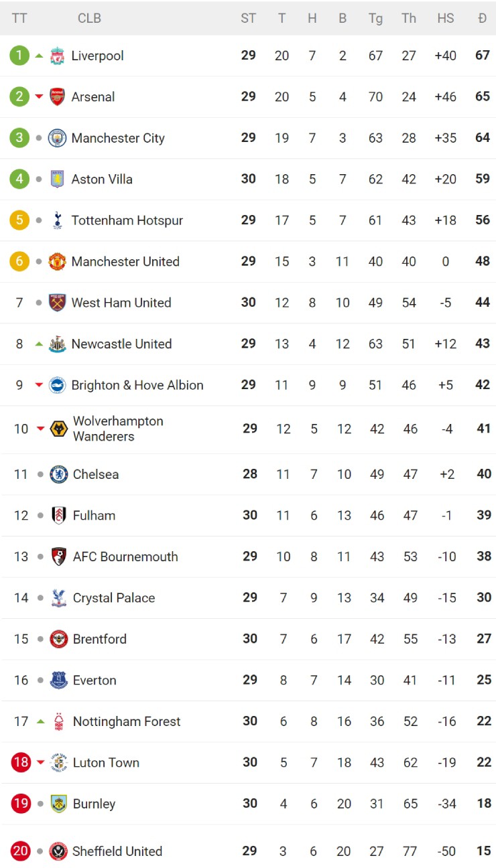Click the ST matches played column header
The width and height of the screenshot is (496, 868).
coord(249,18)
